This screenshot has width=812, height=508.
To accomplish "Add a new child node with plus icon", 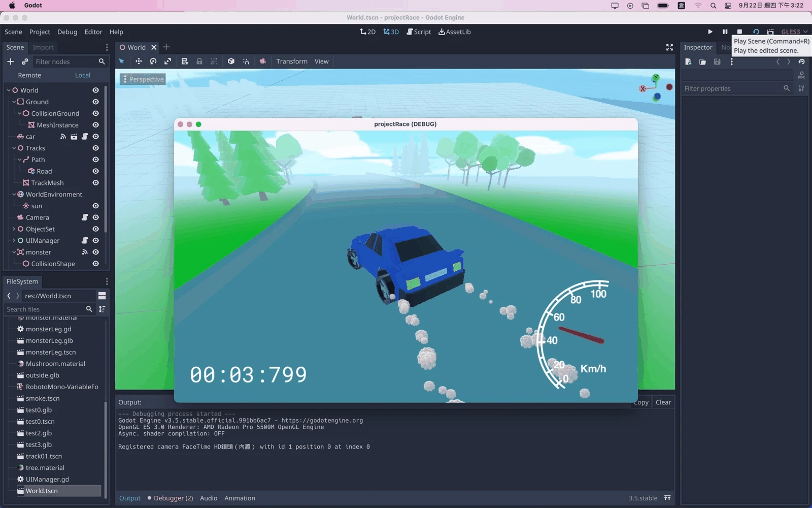I will click(x=10, y=61).
